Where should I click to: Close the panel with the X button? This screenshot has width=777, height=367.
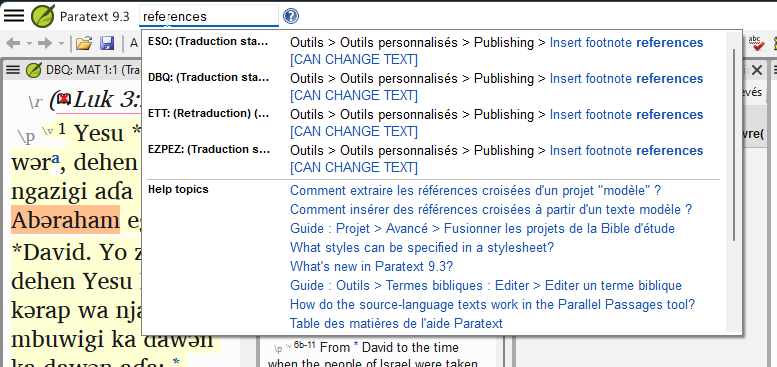pos(756,70)
